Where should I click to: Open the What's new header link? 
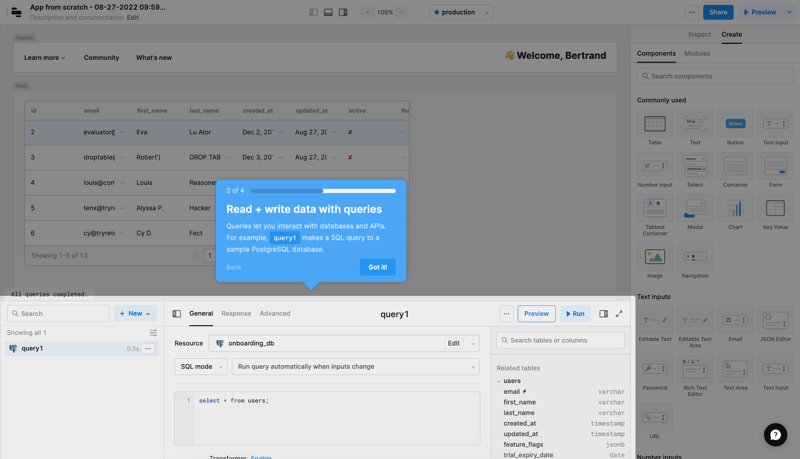point(154,58)
